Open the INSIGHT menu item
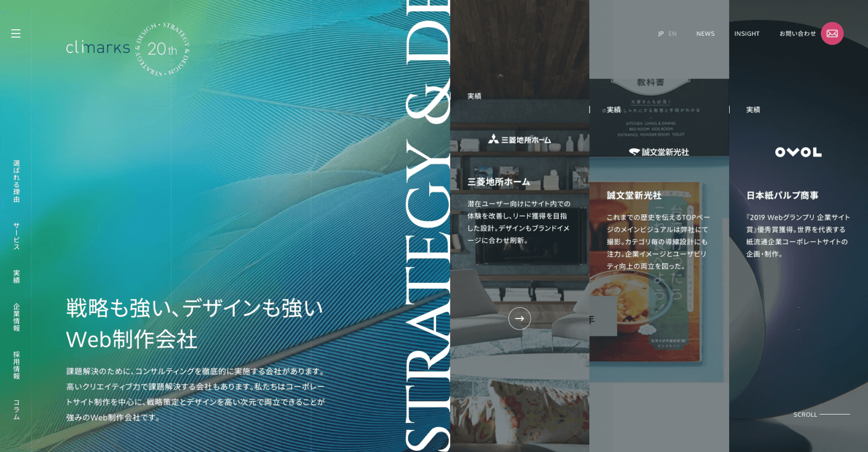The image size is (868, 452). (x=747, y=34)
